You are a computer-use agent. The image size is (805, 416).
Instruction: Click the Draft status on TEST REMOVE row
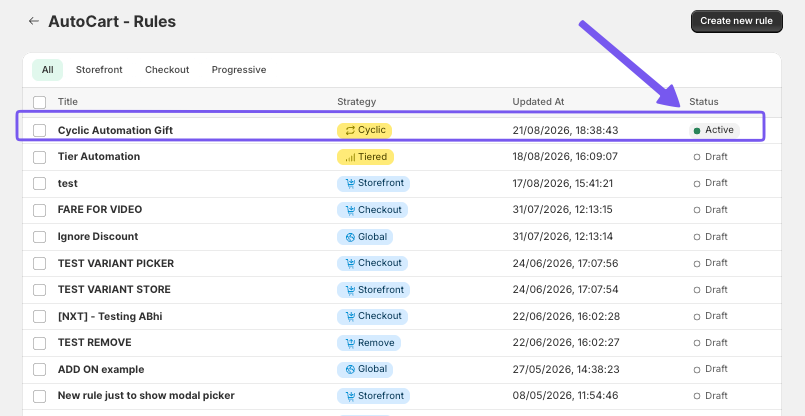[x=711, y=343]
